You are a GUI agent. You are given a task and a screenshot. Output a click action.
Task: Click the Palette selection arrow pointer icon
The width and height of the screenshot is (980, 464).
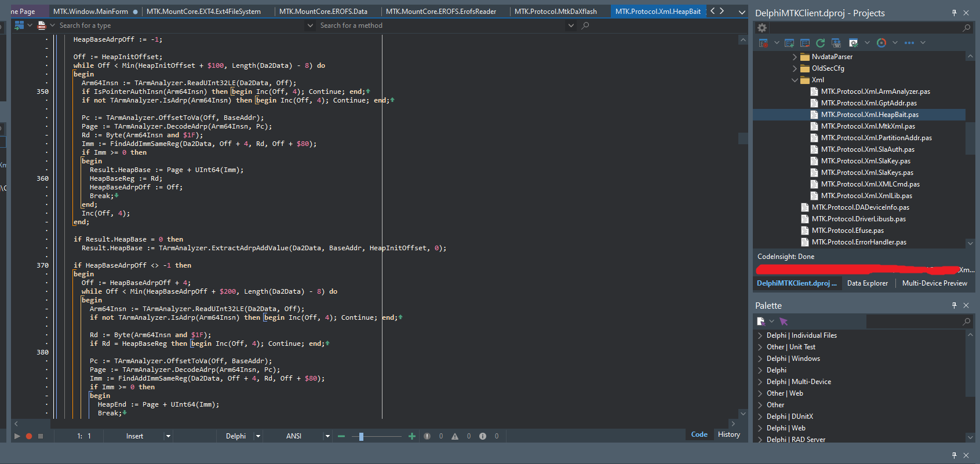coord(784,321)
